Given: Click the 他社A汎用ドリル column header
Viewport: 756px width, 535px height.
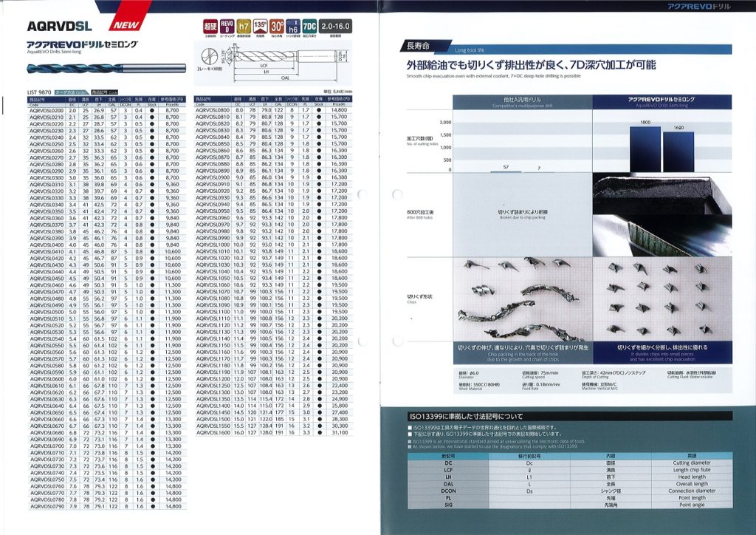Looking at the screenshot, I should tap(522, 102).
